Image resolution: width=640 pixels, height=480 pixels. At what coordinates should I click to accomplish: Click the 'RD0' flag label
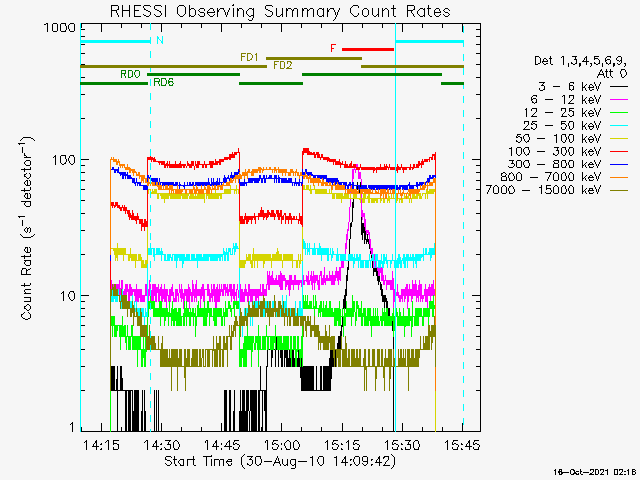[x=130, y=74]
